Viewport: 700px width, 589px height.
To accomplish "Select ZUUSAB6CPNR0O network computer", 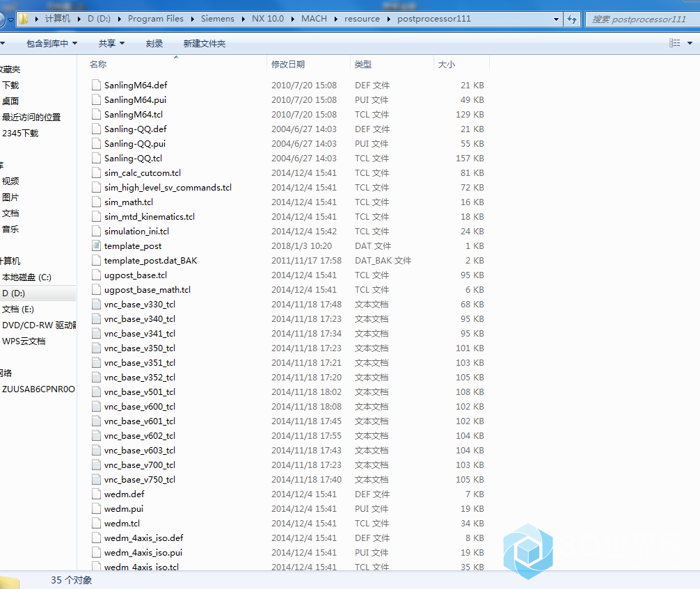I will [38, 389].
